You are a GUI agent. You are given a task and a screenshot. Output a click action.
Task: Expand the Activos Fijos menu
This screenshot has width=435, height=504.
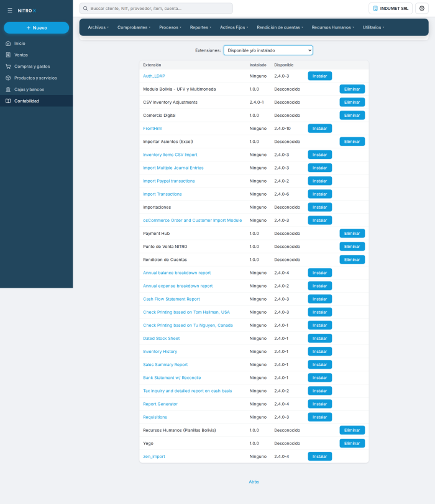click(x=234, y=27)
